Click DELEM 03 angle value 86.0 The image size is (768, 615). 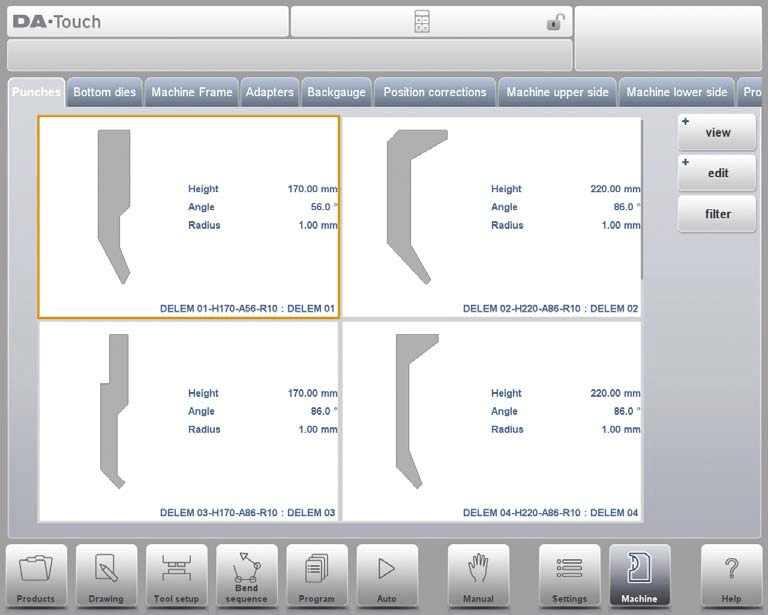pos(324,411)
